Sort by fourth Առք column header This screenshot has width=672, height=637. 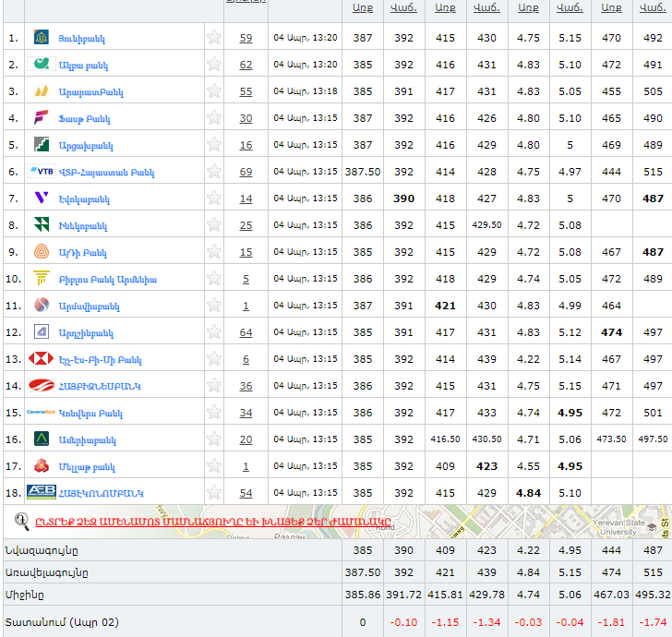point(611,7)
